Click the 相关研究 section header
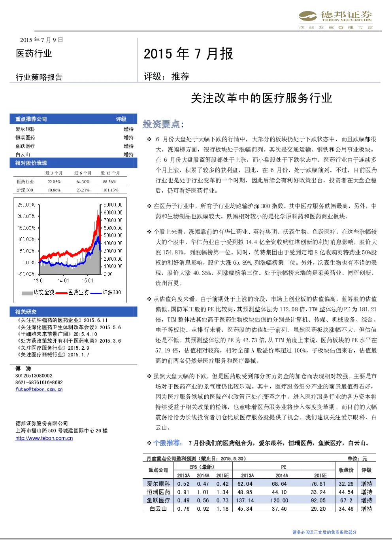The width and height of the screenshot is (392, 555). pos(26,312)
